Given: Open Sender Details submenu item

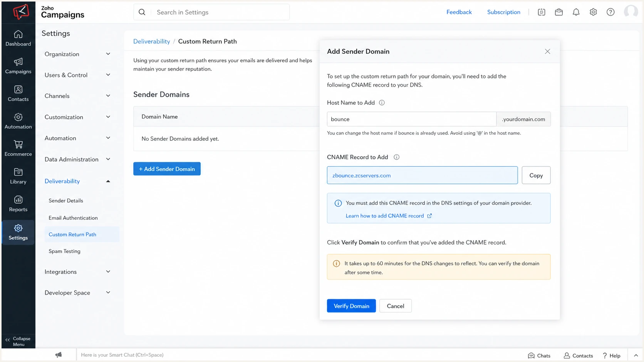Looking at the screenshot, I should (66, 200).
